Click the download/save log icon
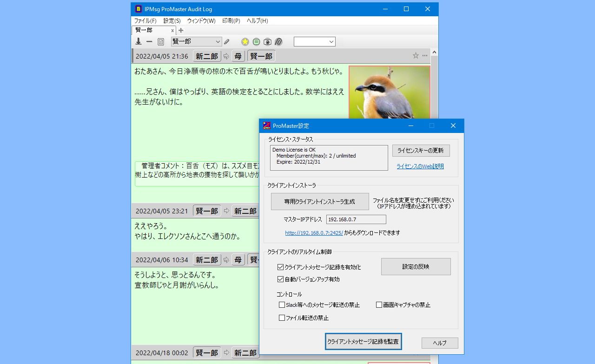Viewport: 595px width, 364px height. coord(138,41)
